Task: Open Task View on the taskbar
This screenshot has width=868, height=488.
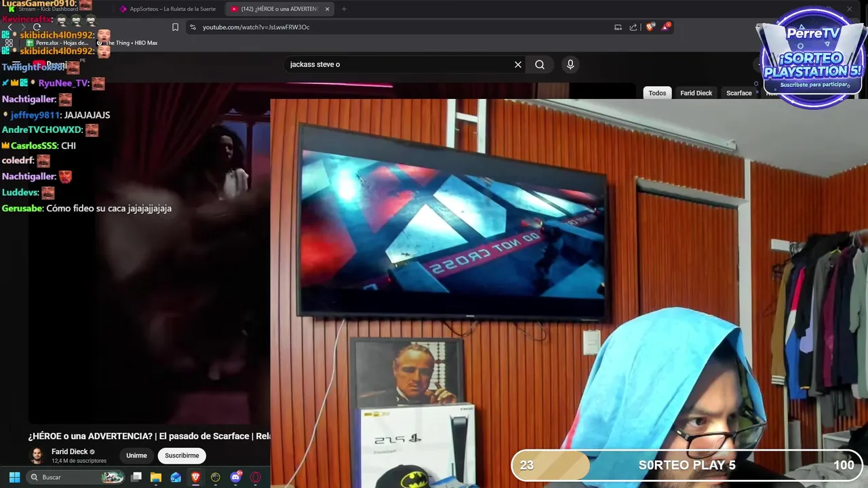Action: [x=136, y=477]
